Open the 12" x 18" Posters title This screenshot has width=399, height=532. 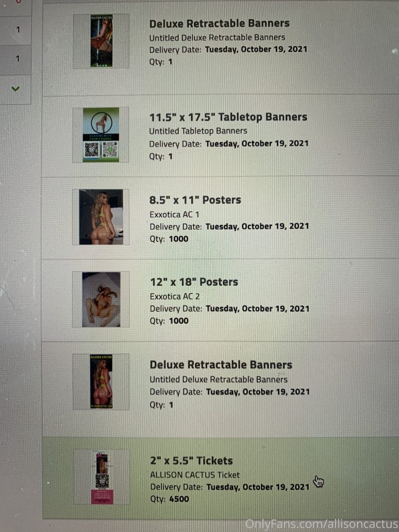[x=194, y=282]
